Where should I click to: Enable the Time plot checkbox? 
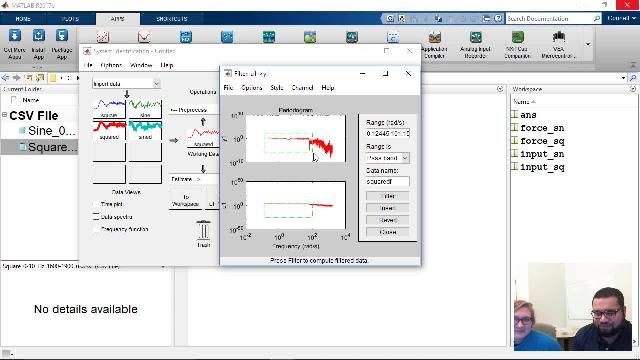coord(96,204)
